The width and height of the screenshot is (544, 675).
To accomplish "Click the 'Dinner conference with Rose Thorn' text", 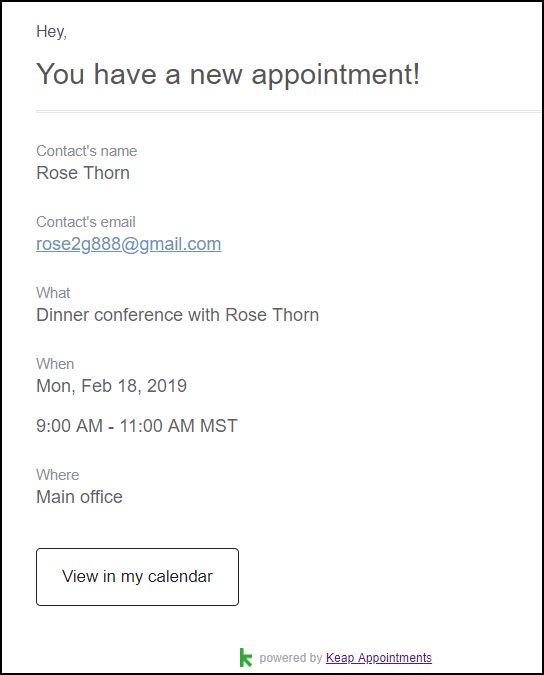I will [178, 315].
